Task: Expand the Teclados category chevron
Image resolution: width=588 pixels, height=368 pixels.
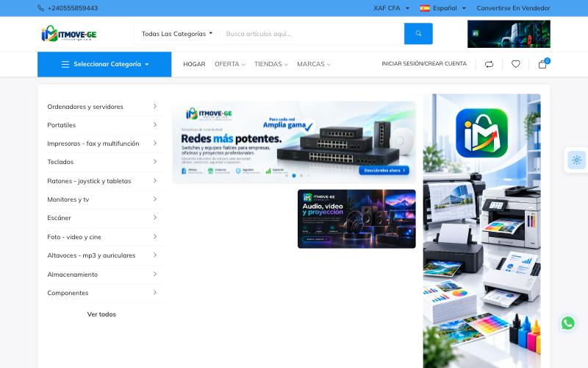Action: (x=155, y=162)
